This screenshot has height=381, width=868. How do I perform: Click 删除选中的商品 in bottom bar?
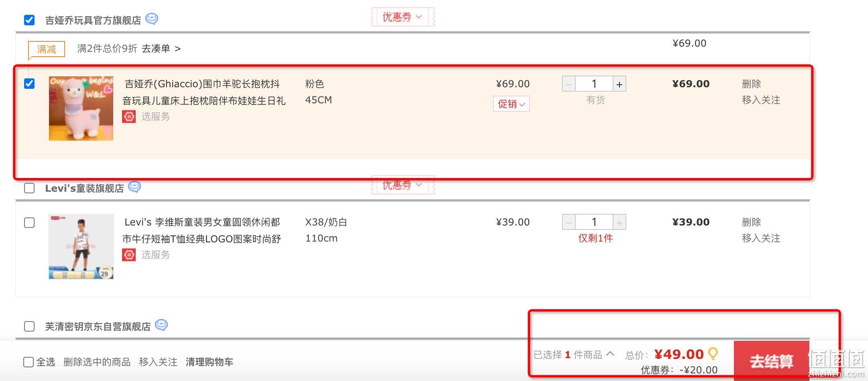tap(97, 362)
